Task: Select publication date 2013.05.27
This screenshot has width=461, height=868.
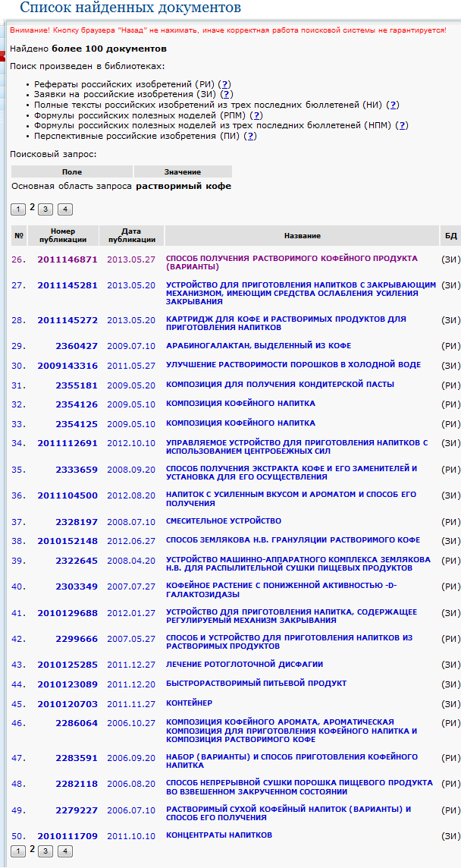Action: 131,259
